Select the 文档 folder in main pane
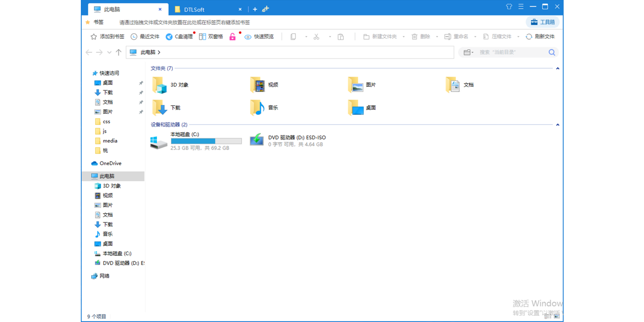The image size is (644, 322). 460,85
